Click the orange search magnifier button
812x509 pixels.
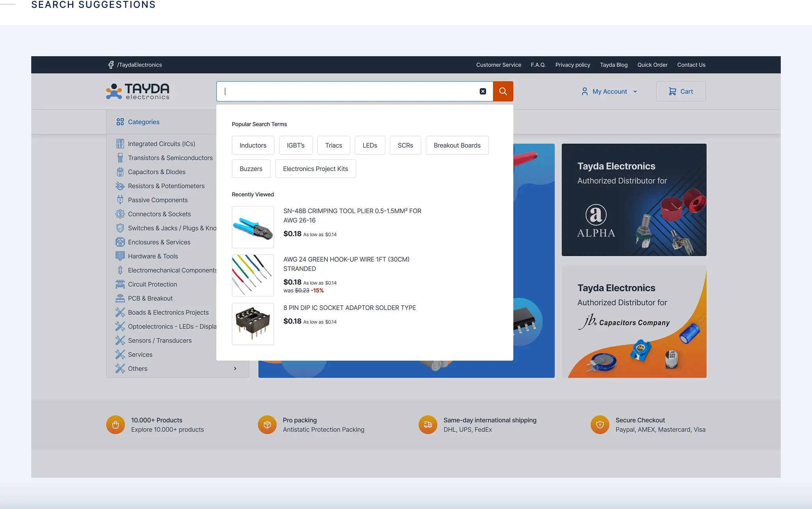(503, 91)
